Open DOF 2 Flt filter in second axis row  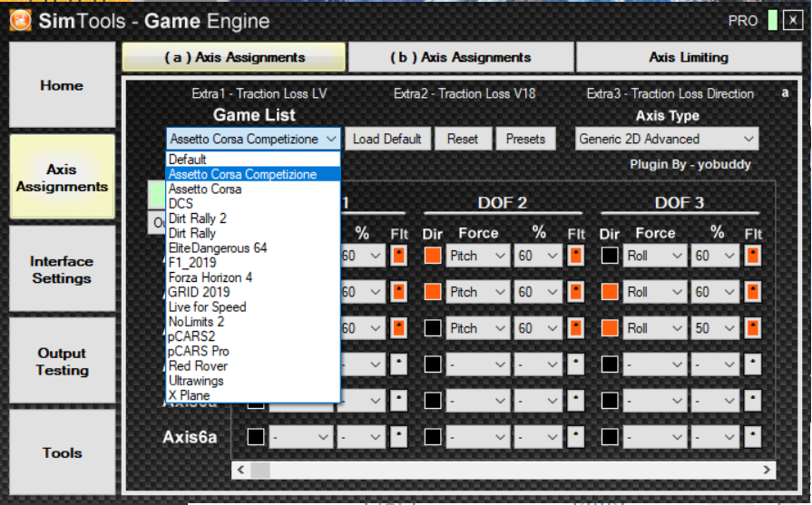coord(576,292)
